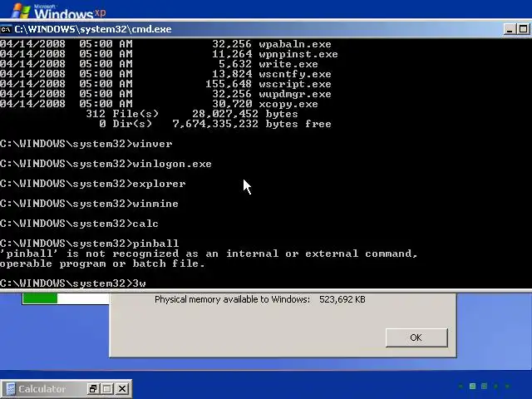Click the cmd.exe window title text

[93, 29]
